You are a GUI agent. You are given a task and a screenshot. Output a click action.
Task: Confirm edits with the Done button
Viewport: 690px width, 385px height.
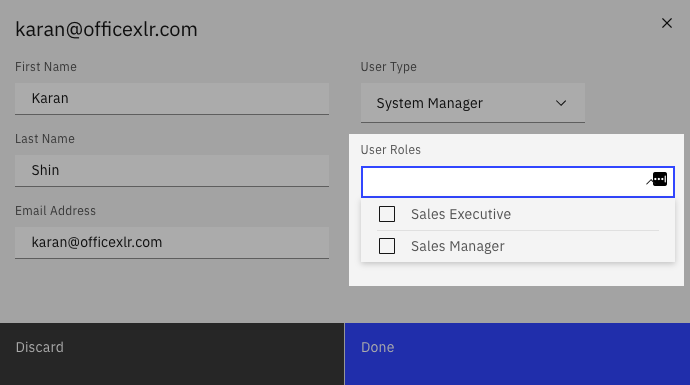pos(518,354)
